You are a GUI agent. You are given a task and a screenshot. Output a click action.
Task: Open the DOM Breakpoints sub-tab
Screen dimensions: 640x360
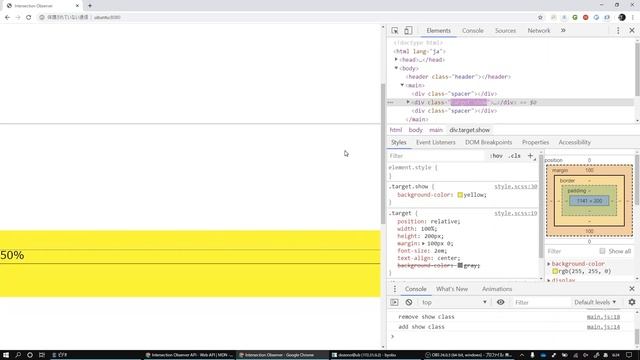click(488, 142)
